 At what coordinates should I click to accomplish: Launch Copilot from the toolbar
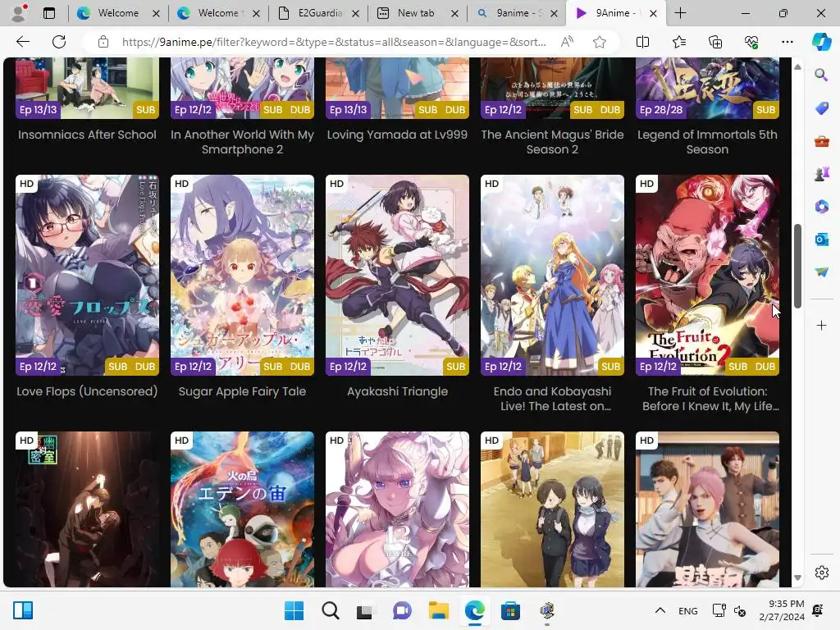pos(820,42)
